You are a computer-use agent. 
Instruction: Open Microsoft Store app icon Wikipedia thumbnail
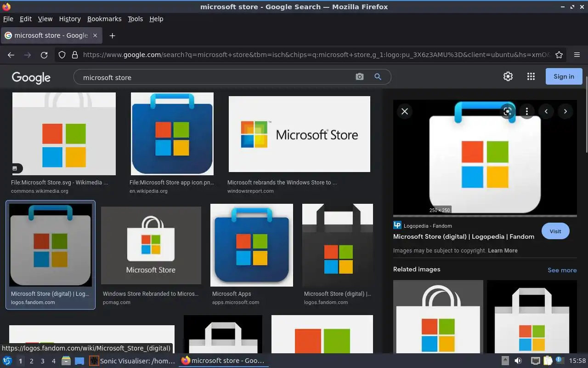(x=172, y=134)
